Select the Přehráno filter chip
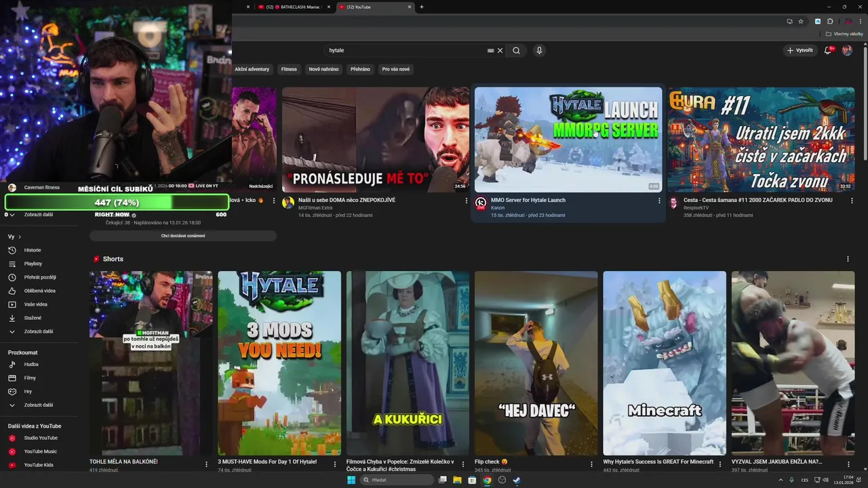Viewport: 868px width, 488px height. 360,69
